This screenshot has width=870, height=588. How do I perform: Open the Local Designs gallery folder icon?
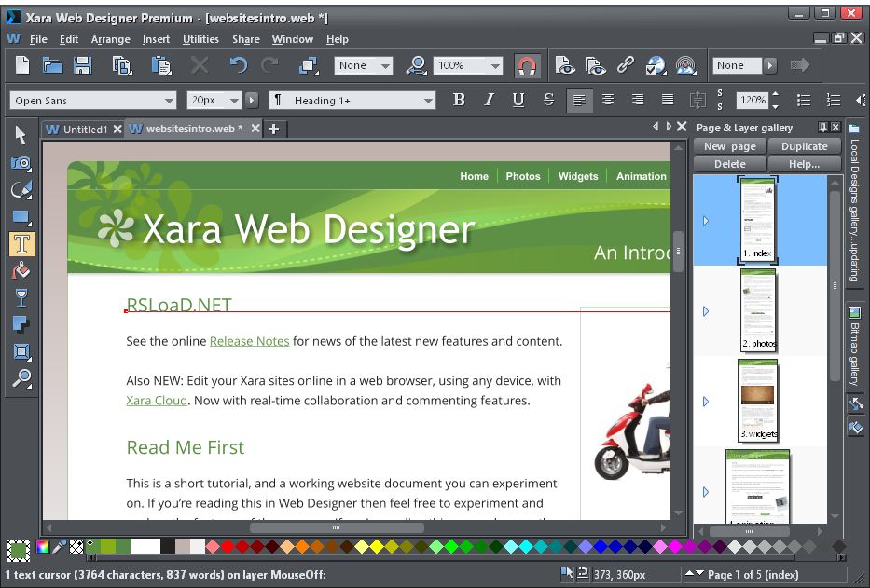click(854, 129)
